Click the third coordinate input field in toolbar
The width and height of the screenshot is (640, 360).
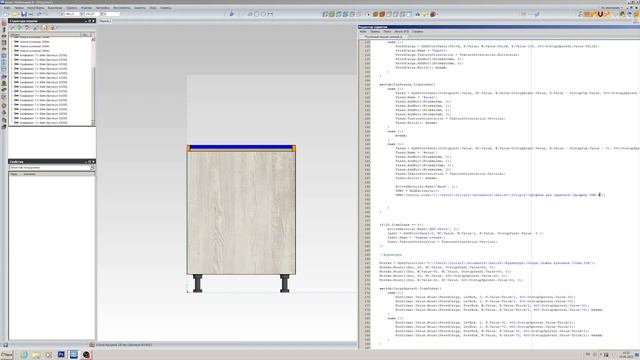tap(111, 14)
